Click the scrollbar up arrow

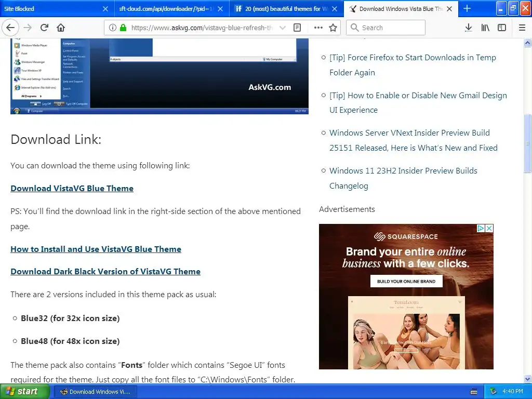click(528, 43)
